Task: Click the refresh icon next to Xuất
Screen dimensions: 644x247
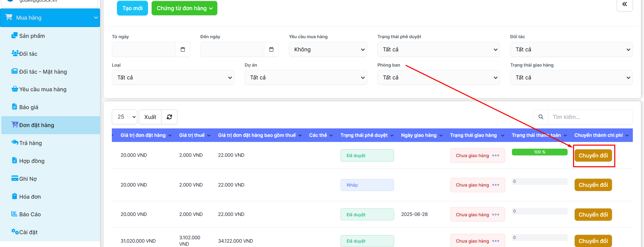Action: (x=169, y=117)
